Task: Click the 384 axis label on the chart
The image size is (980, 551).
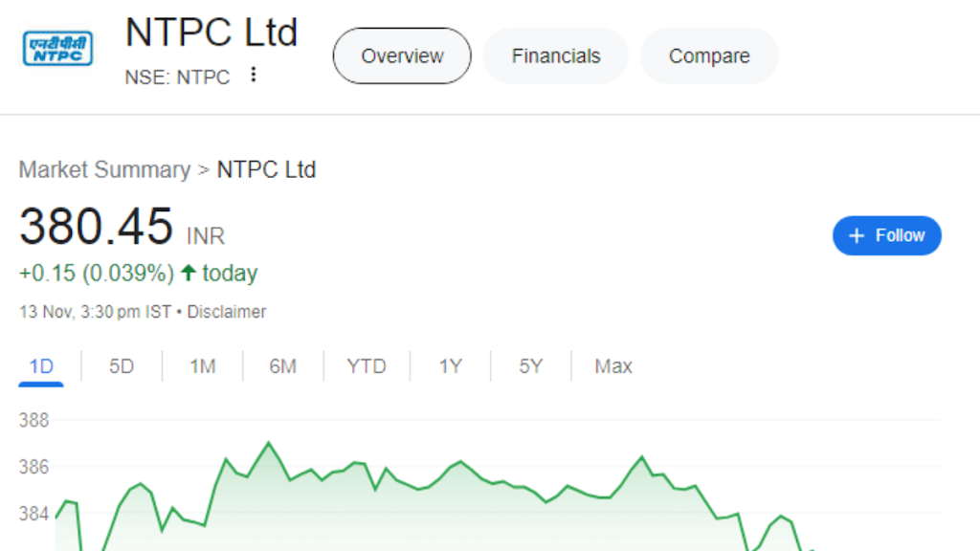Action: (33, 514)
